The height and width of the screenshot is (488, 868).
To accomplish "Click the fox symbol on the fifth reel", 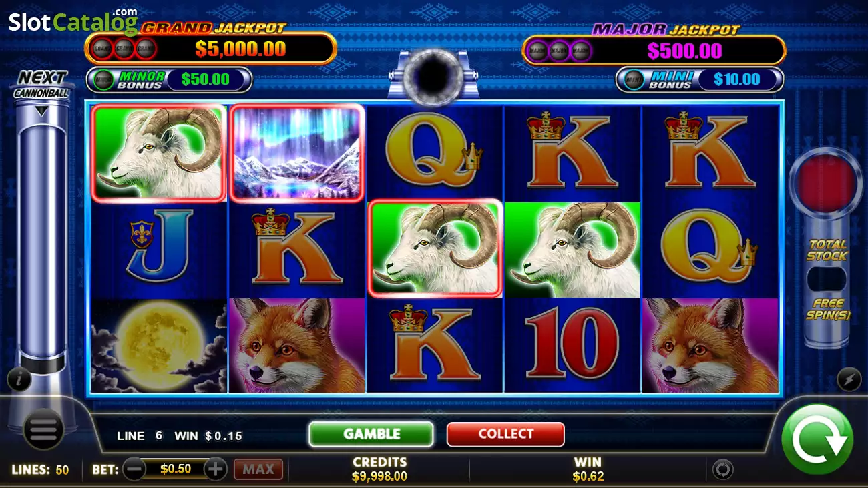I will (x=710, y=346).
